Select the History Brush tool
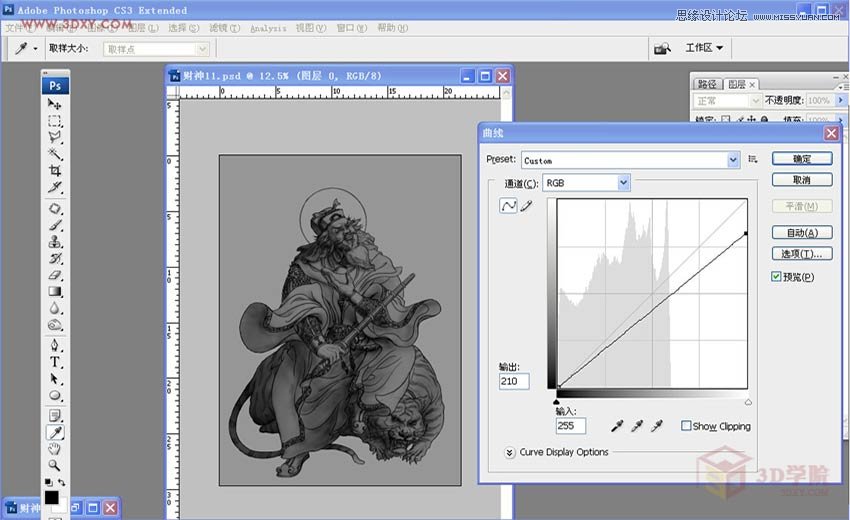The width and height of the screenshot is (850, 520). click(55, 259)
